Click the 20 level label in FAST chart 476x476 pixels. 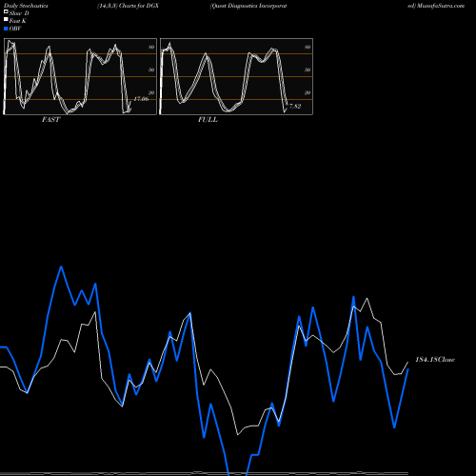(x=151, y=92)
